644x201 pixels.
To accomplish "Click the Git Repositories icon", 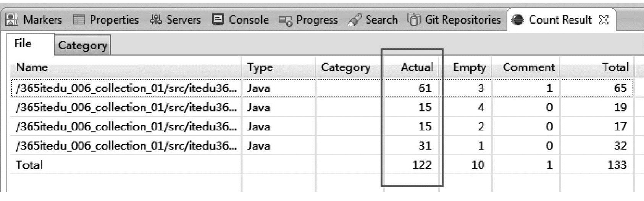I will click(x=414, y=20).
